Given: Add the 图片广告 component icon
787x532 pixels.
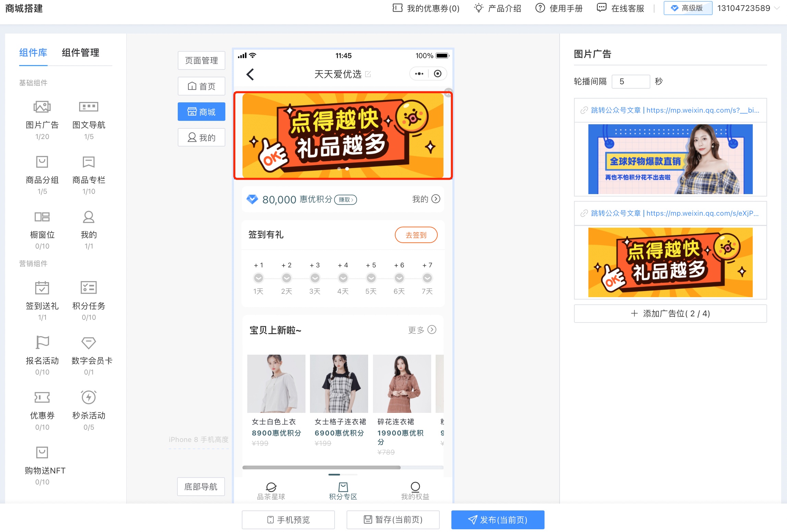Looking at the screenshot, I should pos(42,107).
